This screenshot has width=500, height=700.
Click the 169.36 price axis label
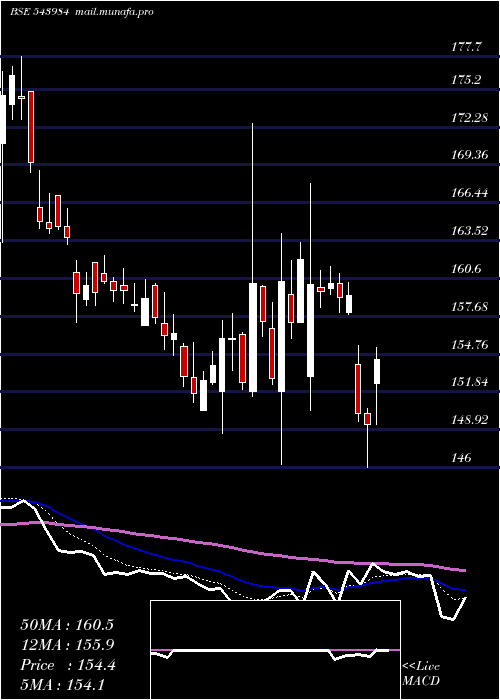click(470, 155)
